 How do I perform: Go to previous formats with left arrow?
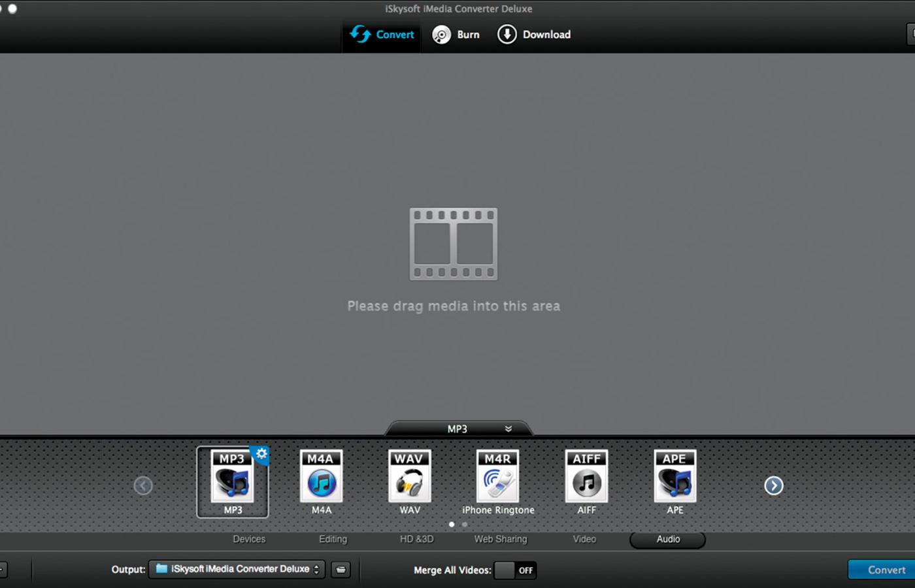[x=143, y=485]
